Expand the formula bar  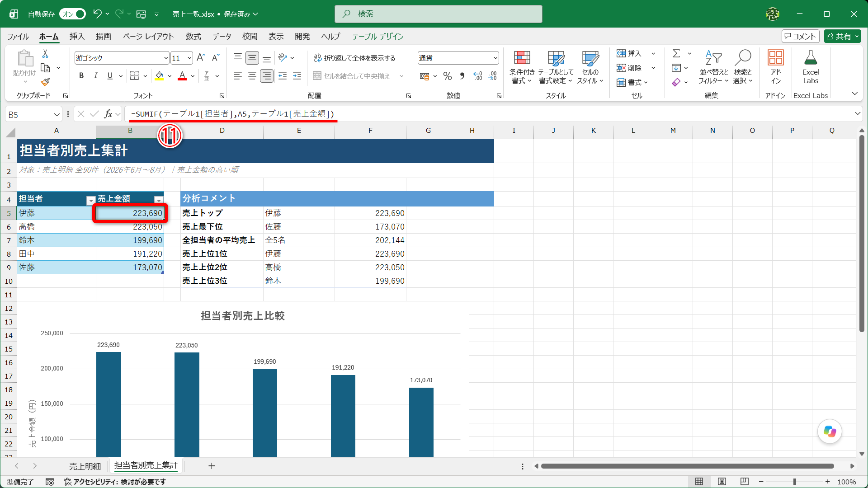pos(857,114)
